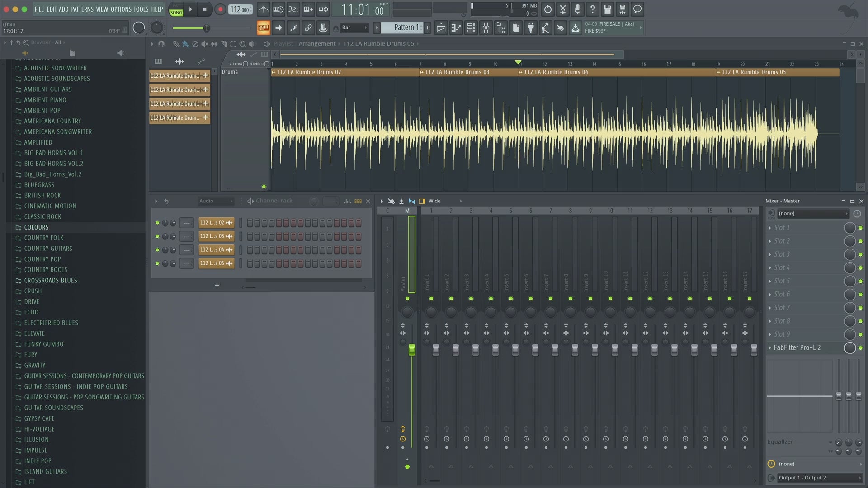868x488 pixels.
Task: Toggle the metronome icon
Action: [x=263, y=9]
